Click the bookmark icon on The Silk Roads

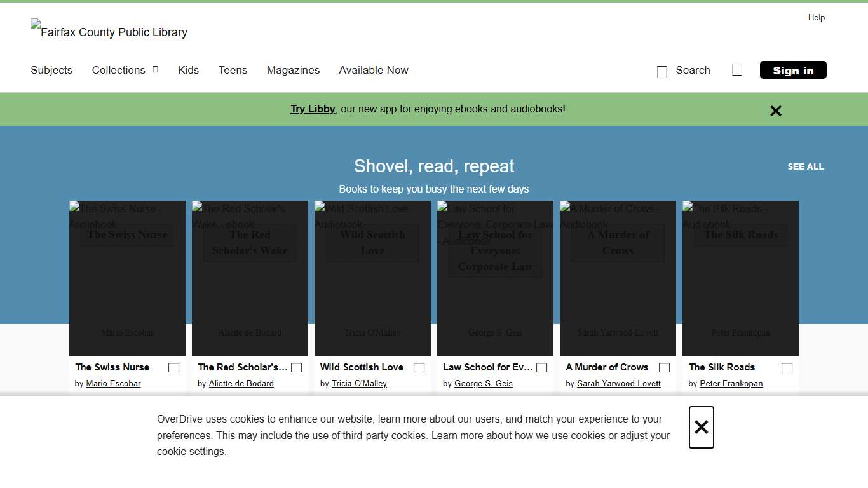click(787, 367)
